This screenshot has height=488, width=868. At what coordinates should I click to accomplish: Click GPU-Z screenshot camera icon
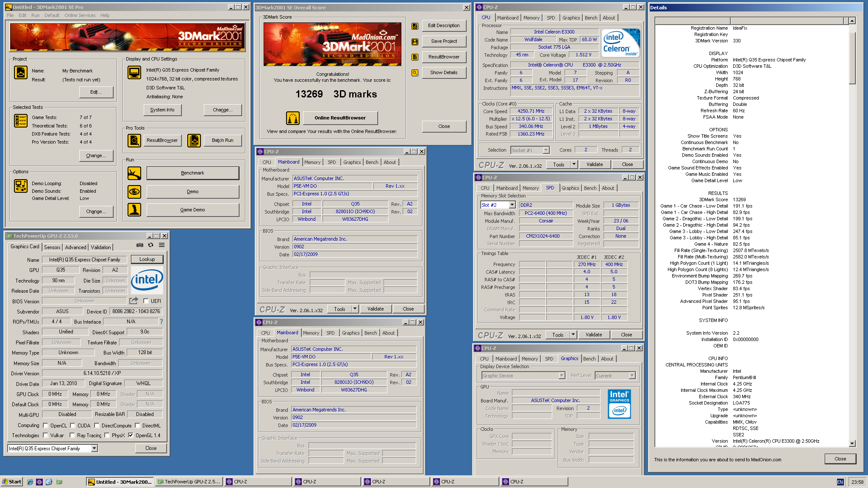[x=140, y=245]
